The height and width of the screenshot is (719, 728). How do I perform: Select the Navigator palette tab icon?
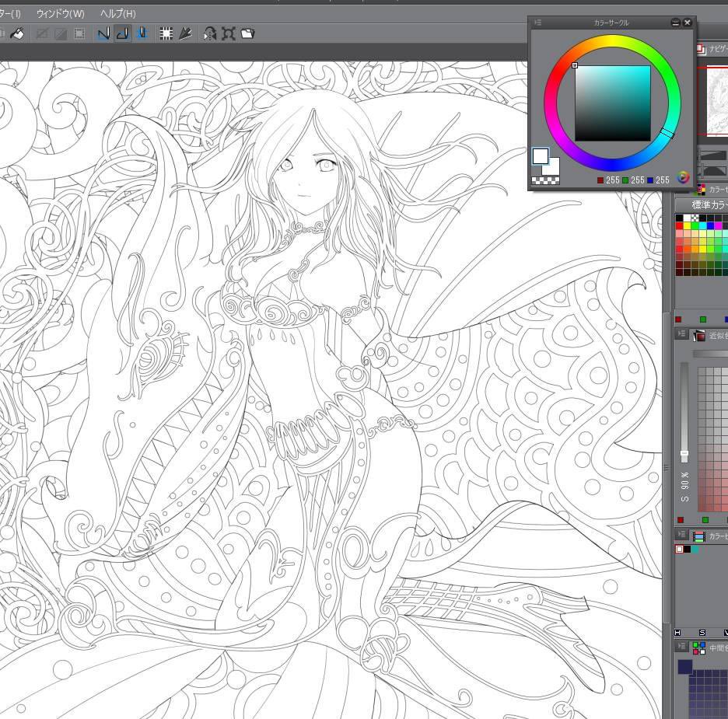701,49
